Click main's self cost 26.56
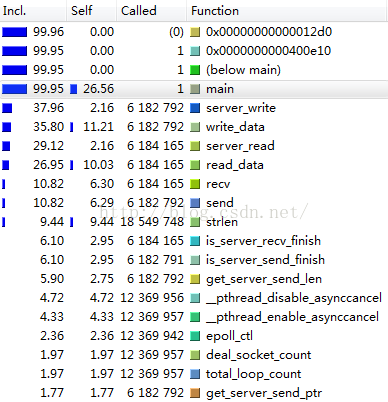 coord(99,89)
